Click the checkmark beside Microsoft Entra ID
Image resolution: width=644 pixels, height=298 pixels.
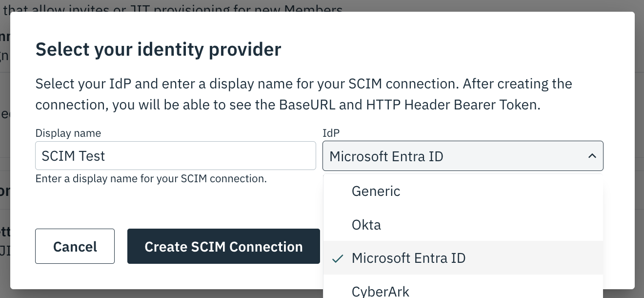point(337,258)
